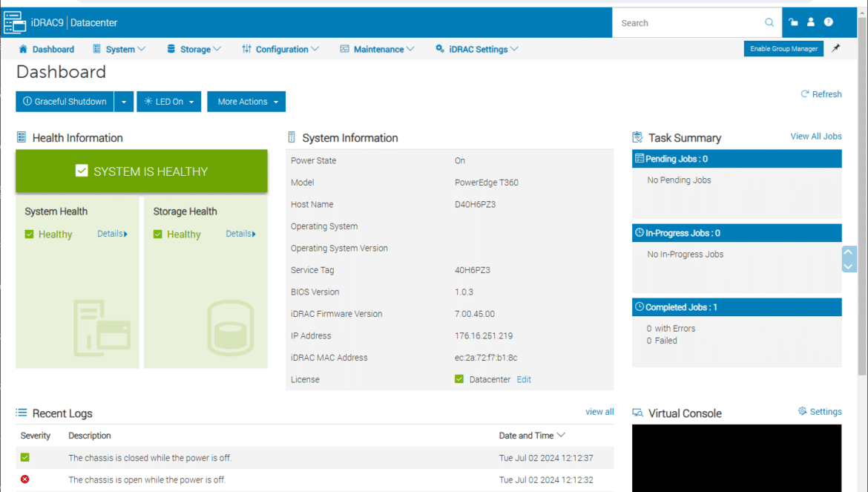Image resolution: width=868 pixels, height=492 pixels.
Task: Click the Task Summary clipboard icon
Action: (x=637, y=137)
